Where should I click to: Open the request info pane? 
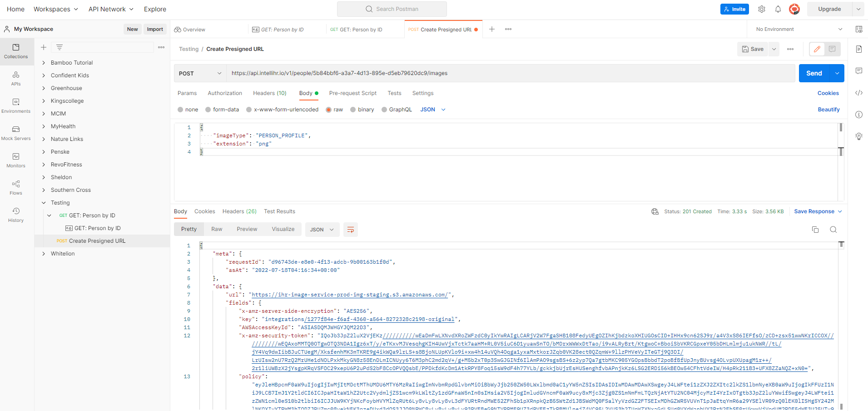[x=859, y=115]
